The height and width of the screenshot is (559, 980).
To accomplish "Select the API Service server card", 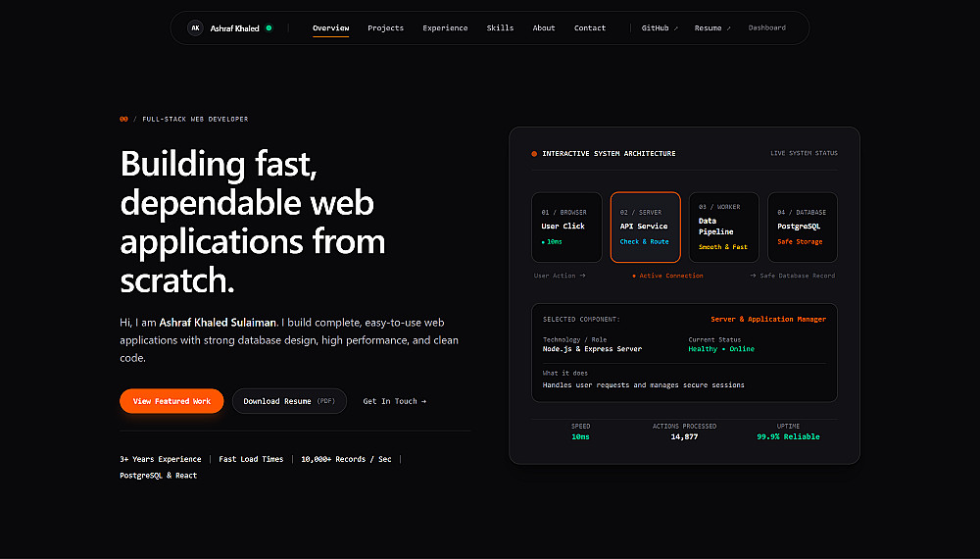I will point(645,228).
